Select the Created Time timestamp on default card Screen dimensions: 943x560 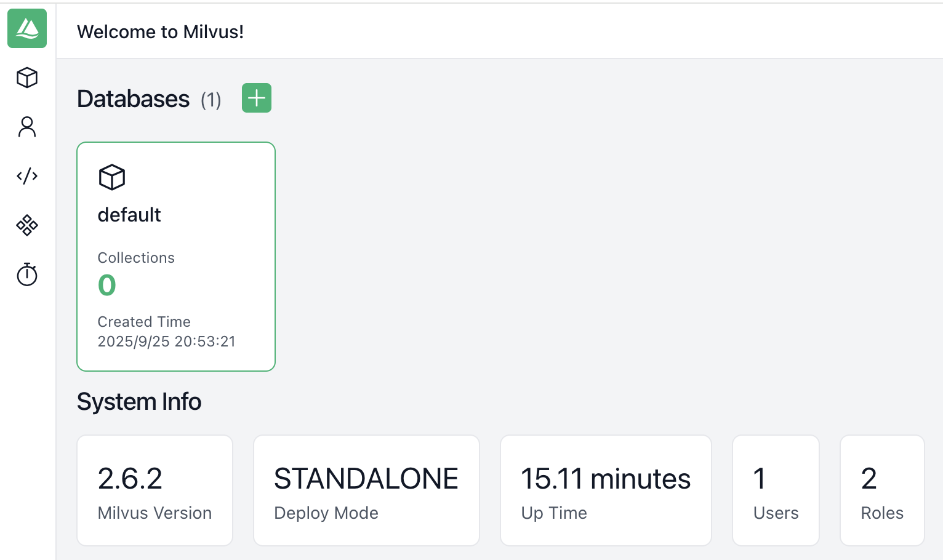coord(166,342)
